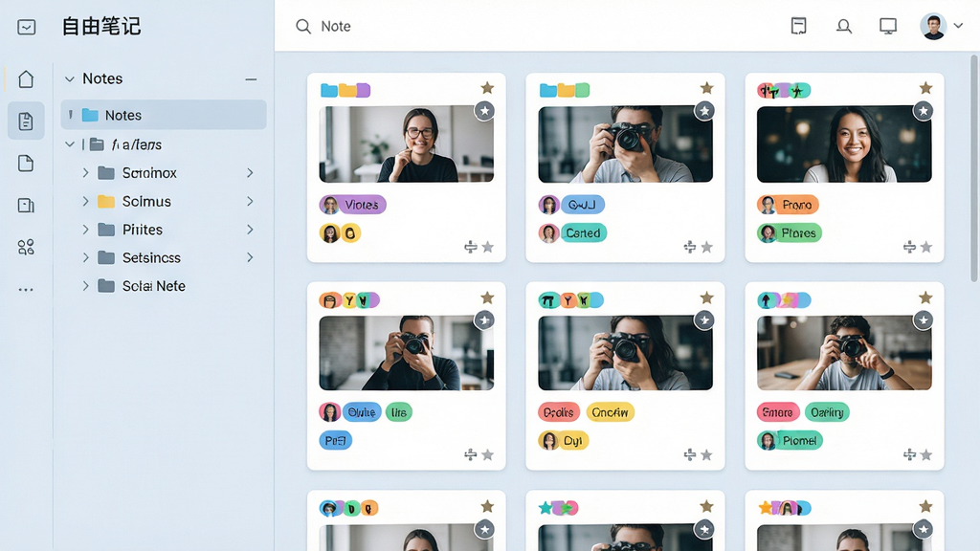Select the highlighted Notes folder

coord(164,115)
